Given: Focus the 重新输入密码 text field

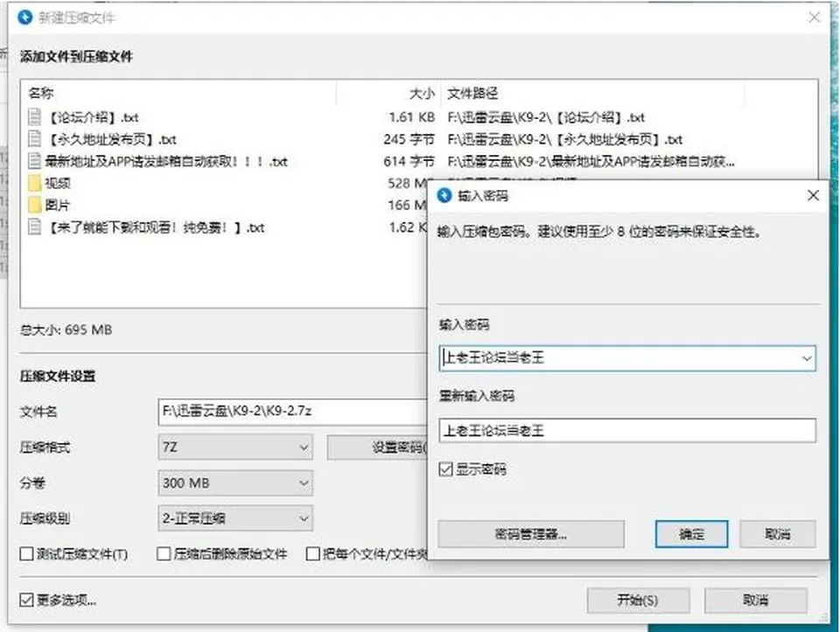Looking at the screenshot, I should [x=627, y=431].
